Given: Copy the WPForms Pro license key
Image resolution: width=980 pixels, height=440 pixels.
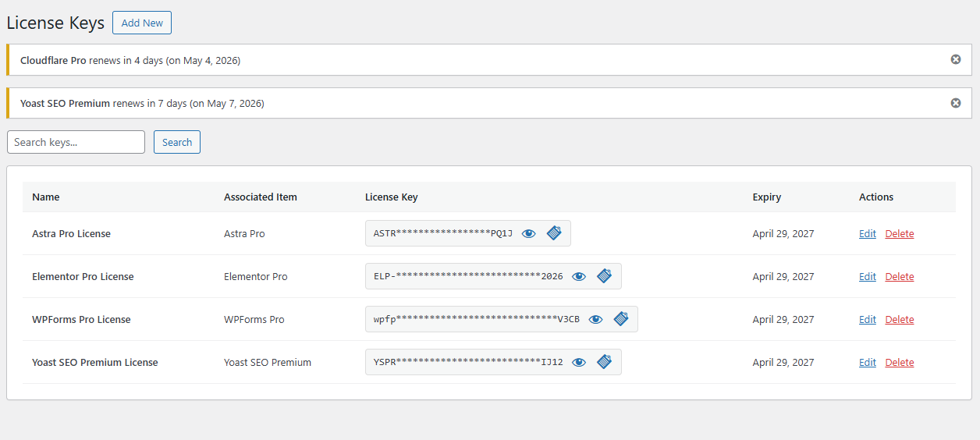Looking at the screenshot, I should (621, 318).
